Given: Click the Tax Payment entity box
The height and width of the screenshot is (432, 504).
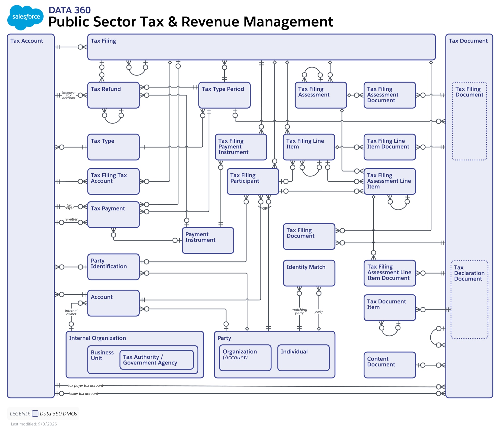Looking at the screenshot, I should [113, 215].
